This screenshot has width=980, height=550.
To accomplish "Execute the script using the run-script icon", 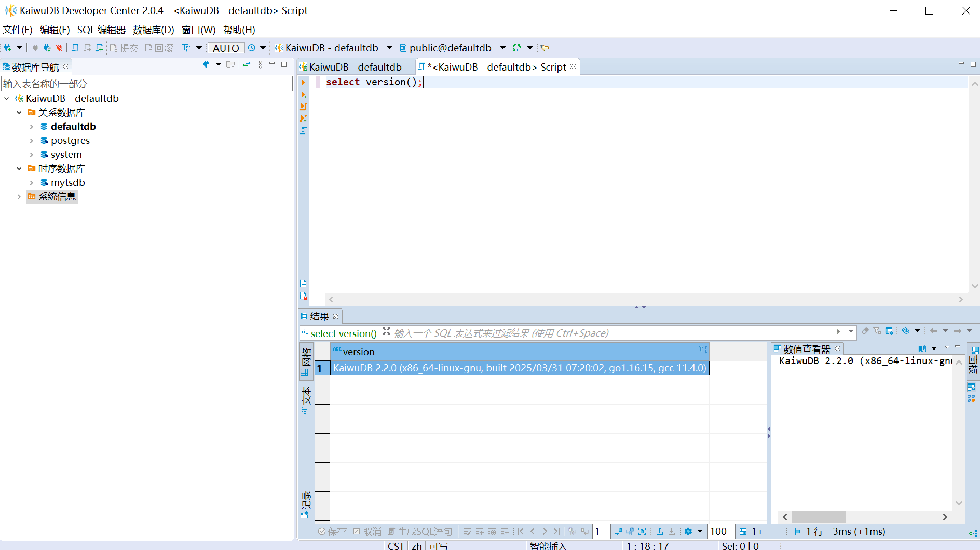I will [304, 106].
